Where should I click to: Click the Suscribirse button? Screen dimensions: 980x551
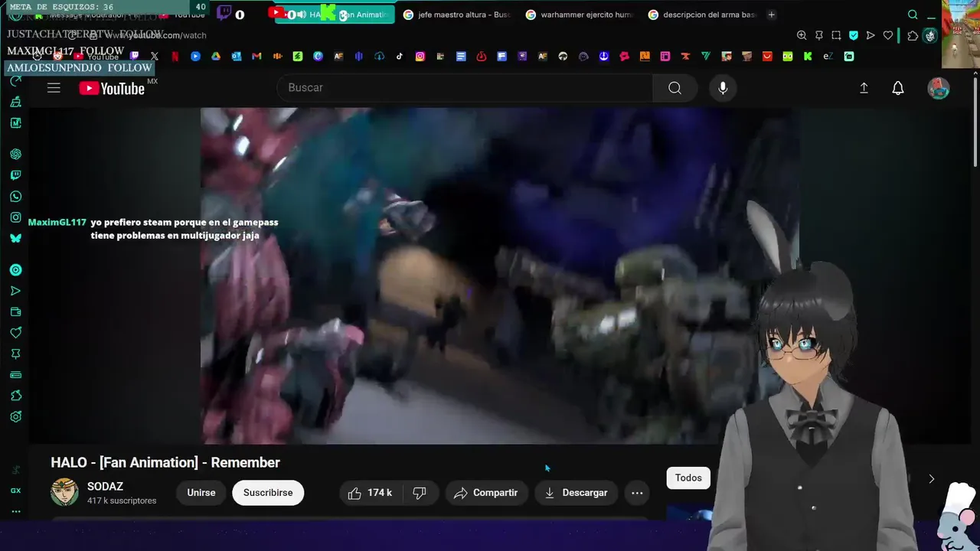[268, 493]
